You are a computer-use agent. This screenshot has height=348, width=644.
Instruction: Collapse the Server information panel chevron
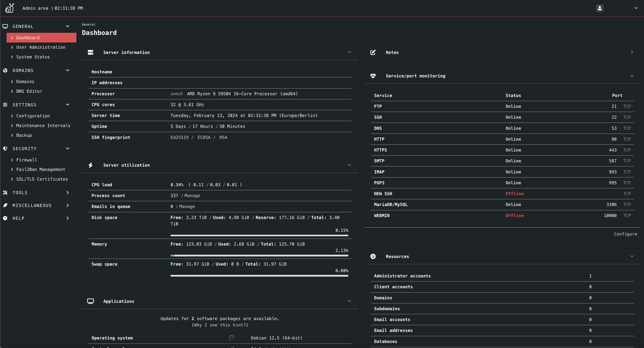(x=349, y=52)
